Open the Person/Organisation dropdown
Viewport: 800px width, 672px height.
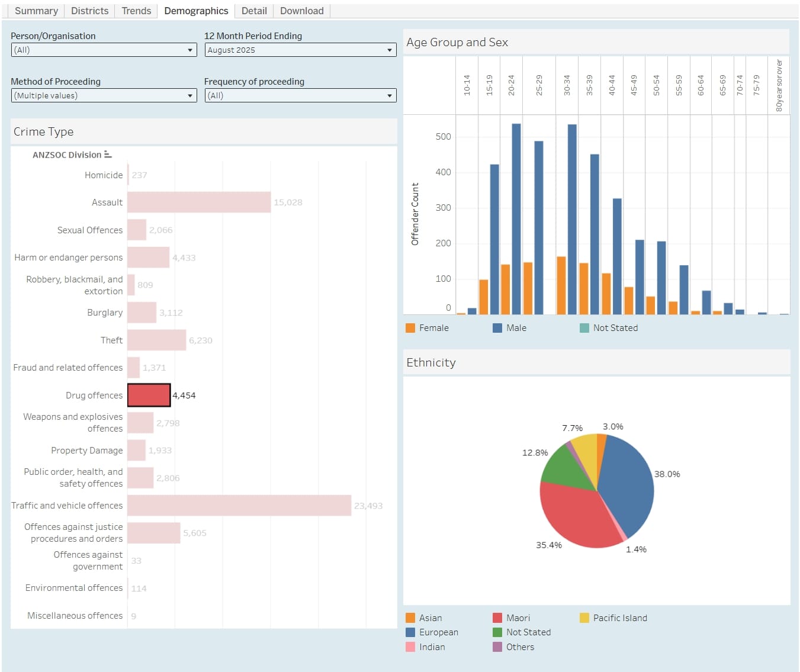tap(104, 50)
